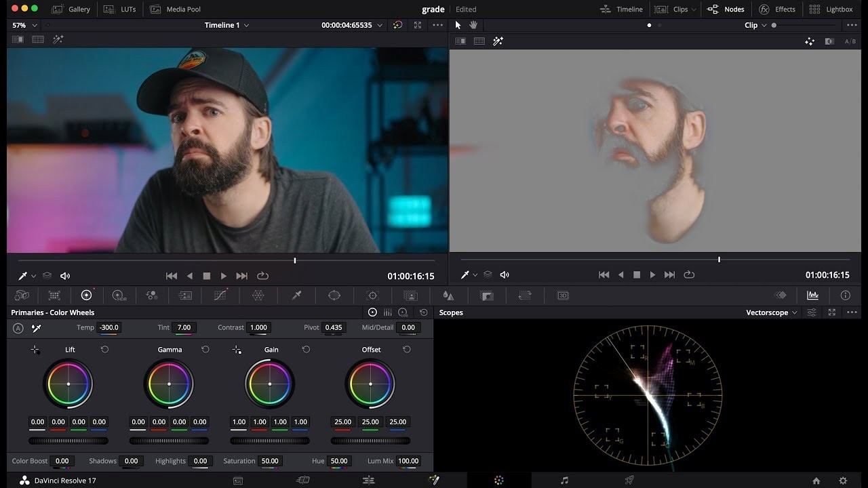Toggle the viewer audio mute speaker
Screen dimensions: 868x488
65,276
